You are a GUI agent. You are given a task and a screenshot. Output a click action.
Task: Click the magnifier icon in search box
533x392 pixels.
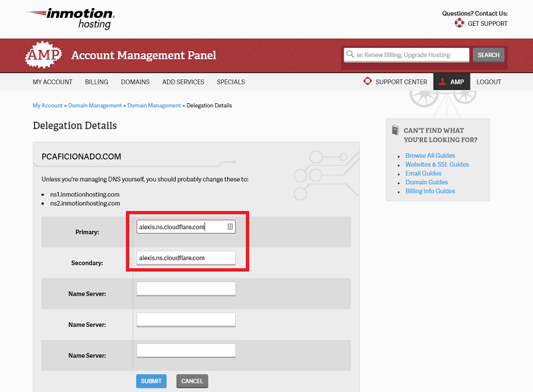tap(350, 54)
